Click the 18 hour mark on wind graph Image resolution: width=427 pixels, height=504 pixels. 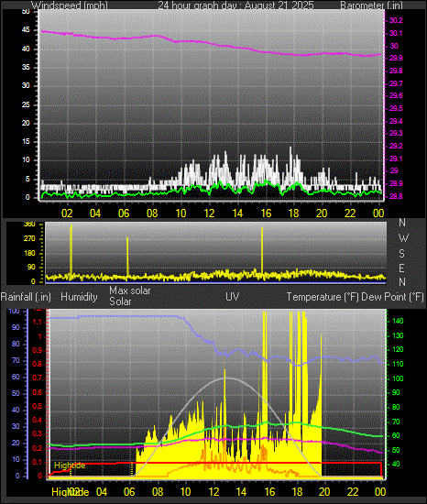pos(293,214)
